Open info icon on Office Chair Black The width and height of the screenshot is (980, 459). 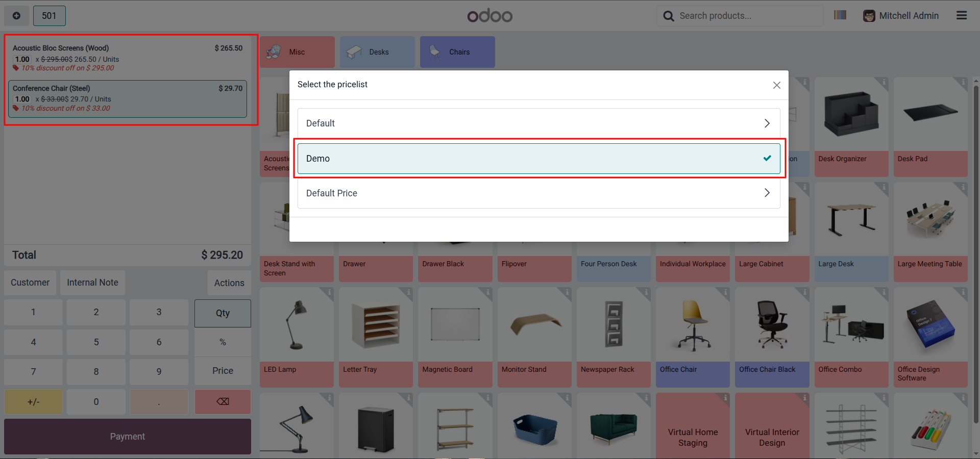point(804,292)
